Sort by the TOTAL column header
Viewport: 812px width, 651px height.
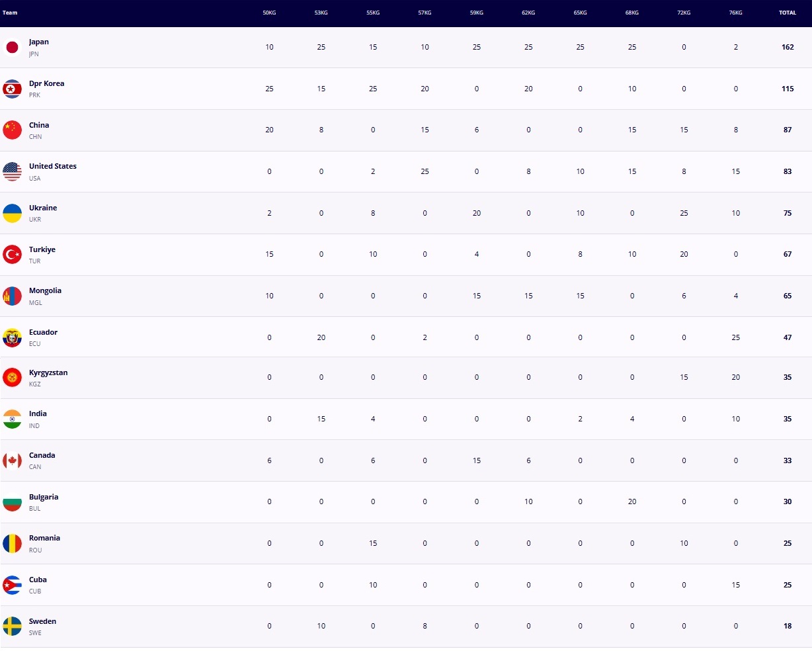(x=787, y=13)
